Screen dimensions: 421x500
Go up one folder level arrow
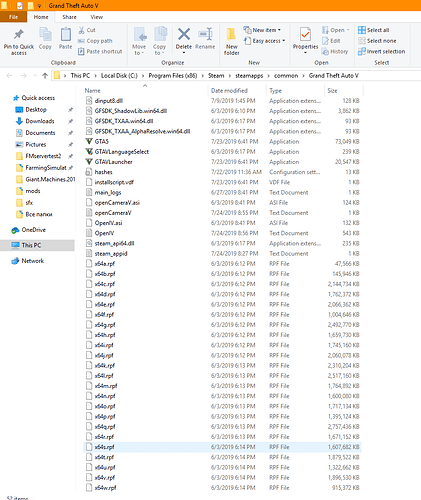coord(45,76)
